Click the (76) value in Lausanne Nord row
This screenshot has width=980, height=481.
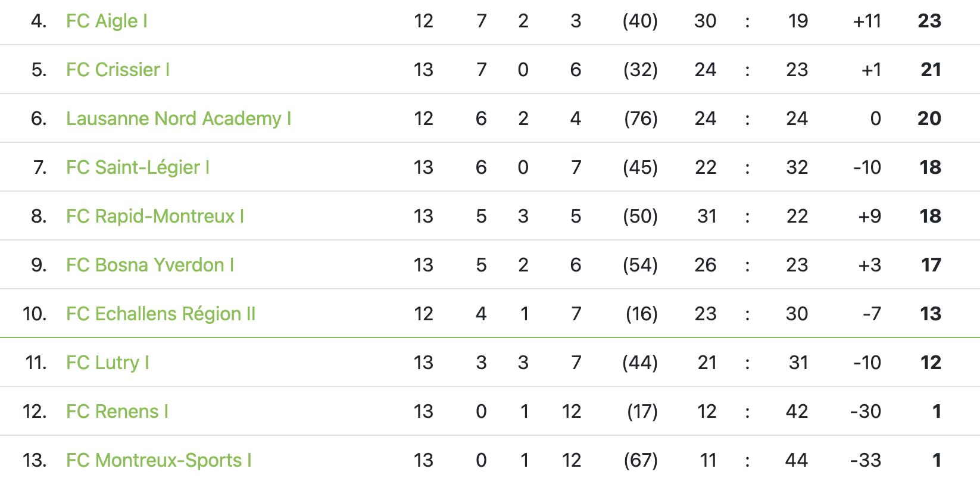(641, 119)
